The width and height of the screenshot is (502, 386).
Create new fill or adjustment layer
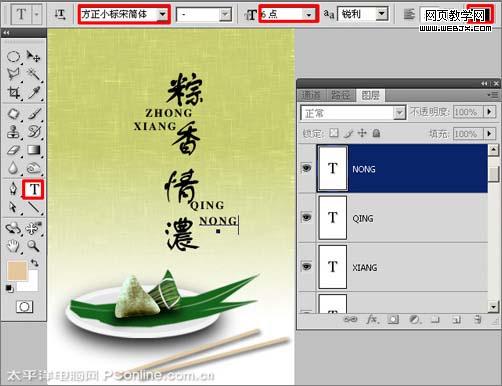click(x=414, y=320)
